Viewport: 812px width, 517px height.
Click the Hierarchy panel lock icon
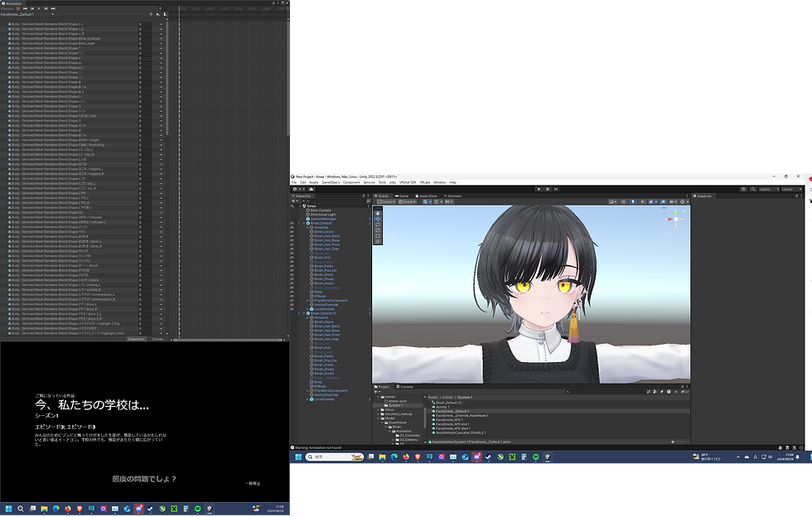[x=364, y=196]
